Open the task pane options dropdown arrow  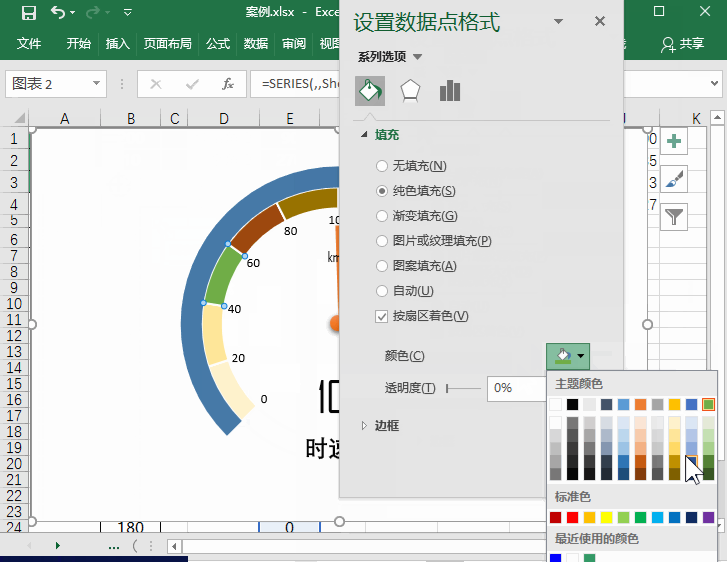tap(559, 21)
